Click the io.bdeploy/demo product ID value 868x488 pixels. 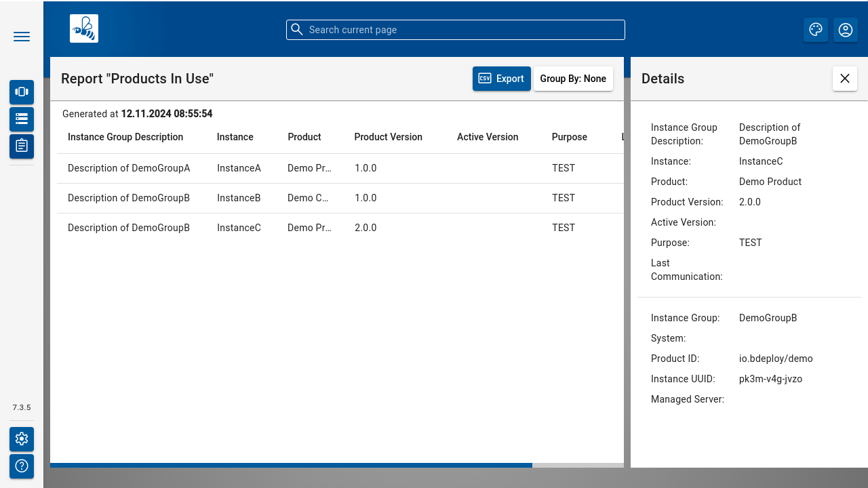776,359
